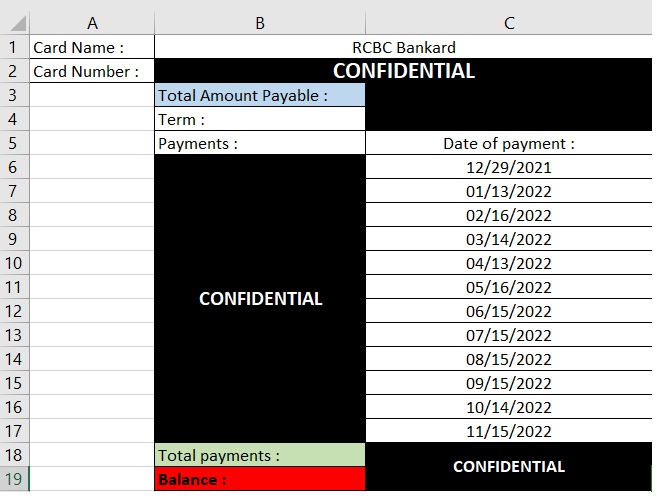661x499 pixels.
Task: Click the Card Number label cell
Action: tap(92, 71)
